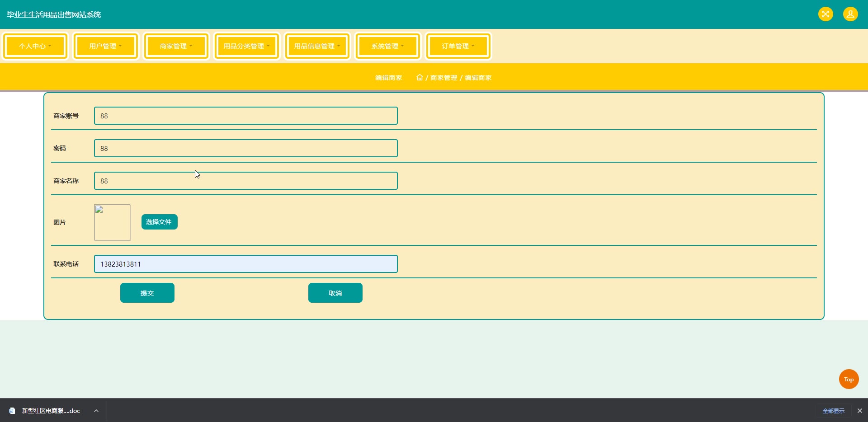Open 商家管理 breadcrumb link
Viewport: 868px width, 422px height.
point(443,78)
